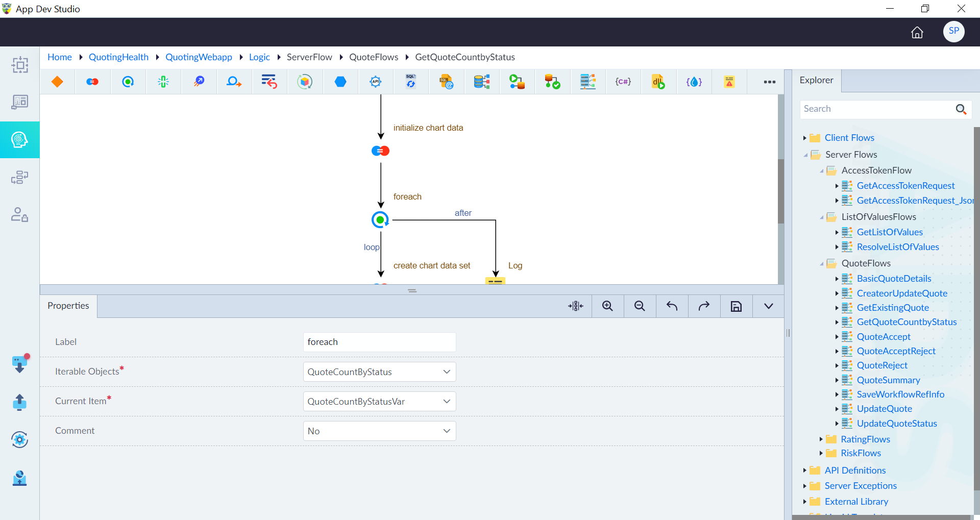980x520 pixels.
Task: Select the orange diamond decision node tool
Action: tap(57, 82)
